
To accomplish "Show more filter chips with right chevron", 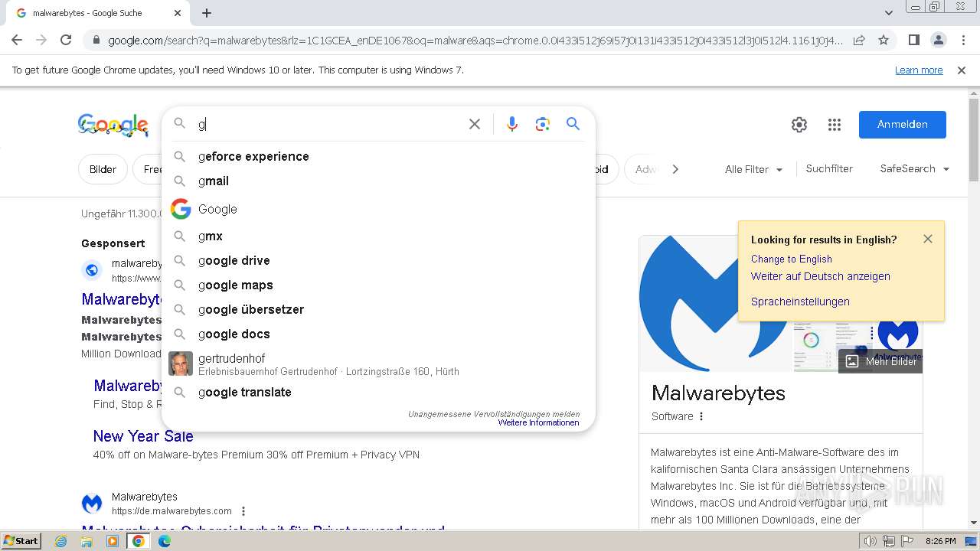I will coord(675,169).
